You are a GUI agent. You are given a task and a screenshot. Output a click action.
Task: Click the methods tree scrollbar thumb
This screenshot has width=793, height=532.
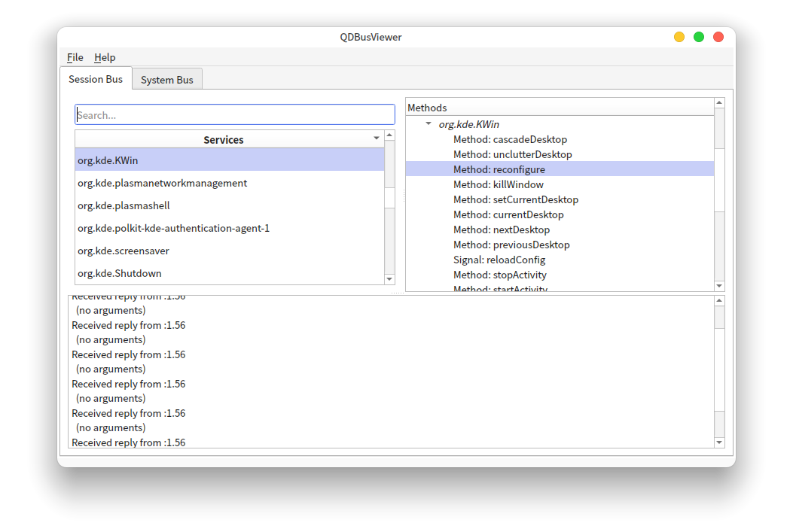point(719,180)
